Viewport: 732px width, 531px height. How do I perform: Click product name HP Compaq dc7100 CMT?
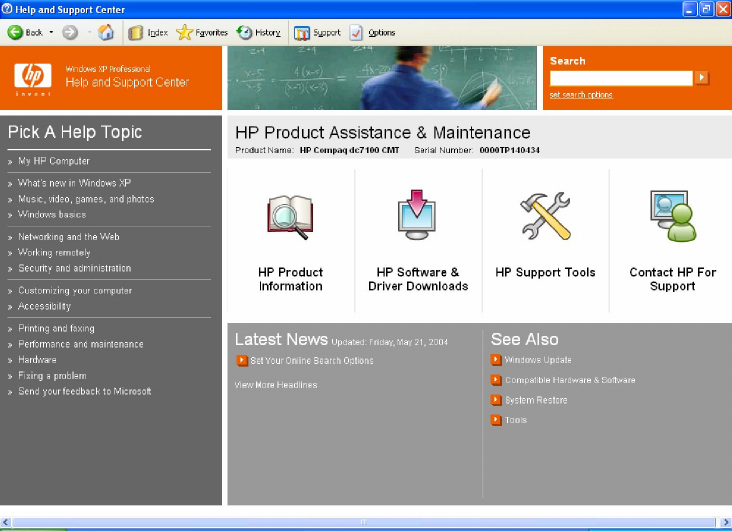349,150
